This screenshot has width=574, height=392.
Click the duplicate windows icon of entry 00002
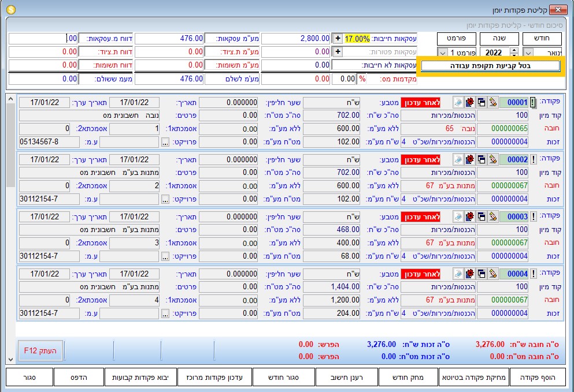tap(482, 159)
